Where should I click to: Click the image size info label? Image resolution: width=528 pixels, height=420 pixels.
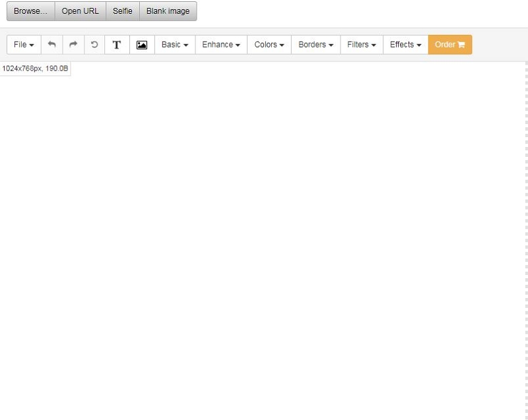[x=35, y=69]
